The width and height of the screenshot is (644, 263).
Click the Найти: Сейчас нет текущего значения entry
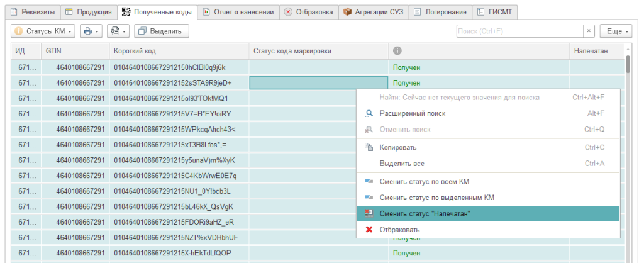point(488,98)
